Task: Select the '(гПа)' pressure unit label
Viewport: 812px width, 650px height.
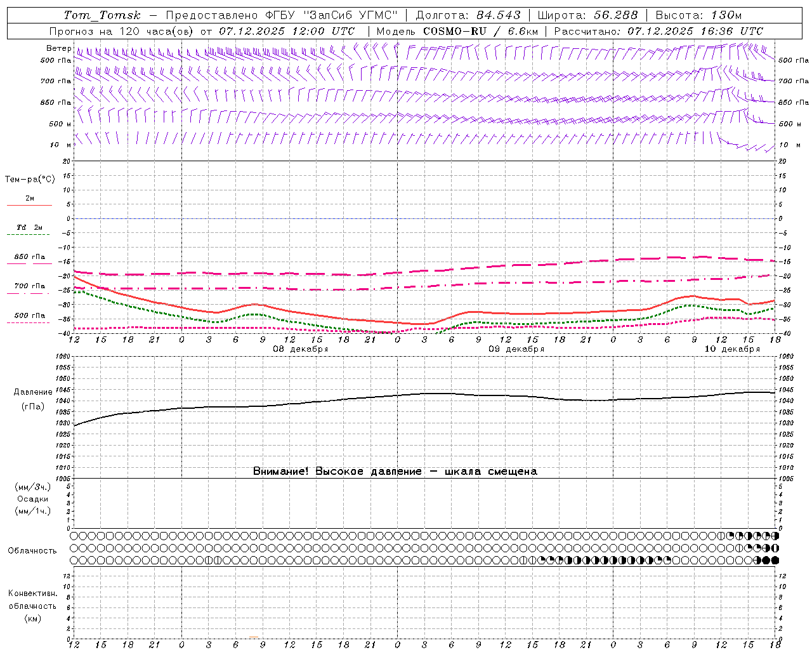Action: 33,406
